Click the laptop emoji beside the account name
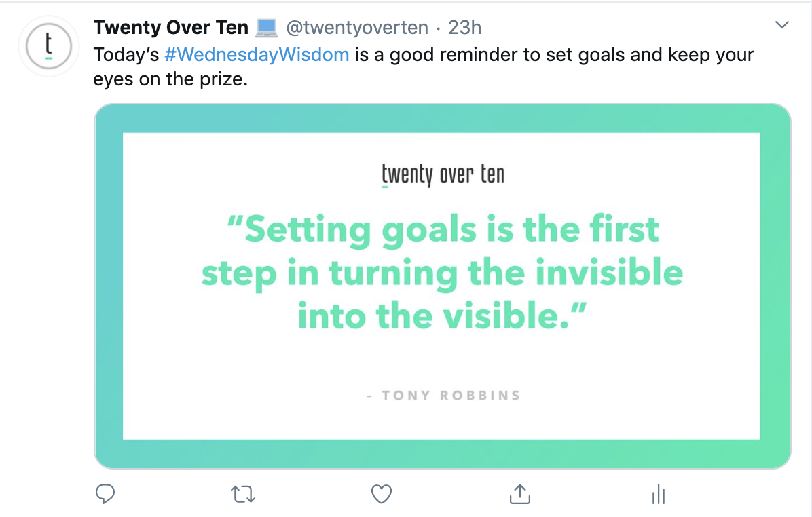 pyautogui.click(x=267, y=28)
